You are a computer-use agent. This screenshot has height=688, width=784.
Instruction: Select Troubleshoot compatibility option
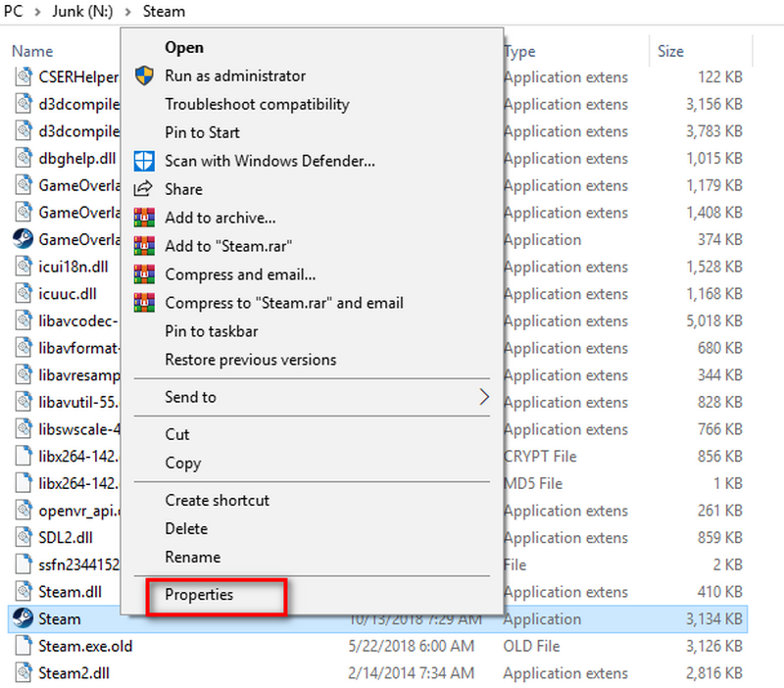point(257,104)
